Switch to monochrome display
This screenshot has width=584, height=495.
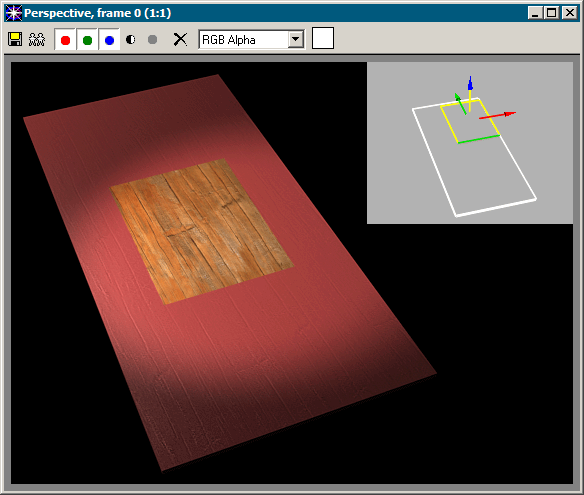pyautogui.click(x=152, y=39)
